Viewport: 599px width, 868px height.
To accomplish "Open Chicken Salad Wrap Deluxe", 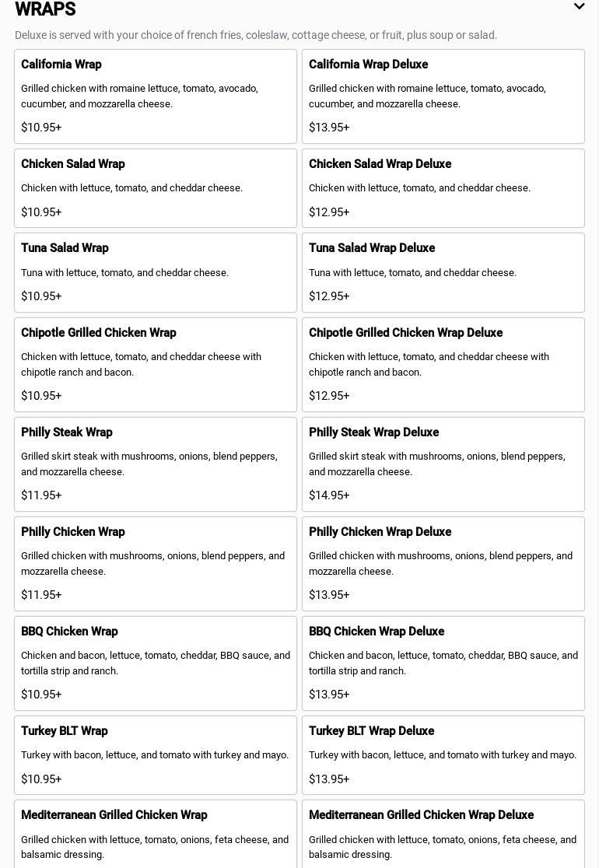I will [443, 188].
